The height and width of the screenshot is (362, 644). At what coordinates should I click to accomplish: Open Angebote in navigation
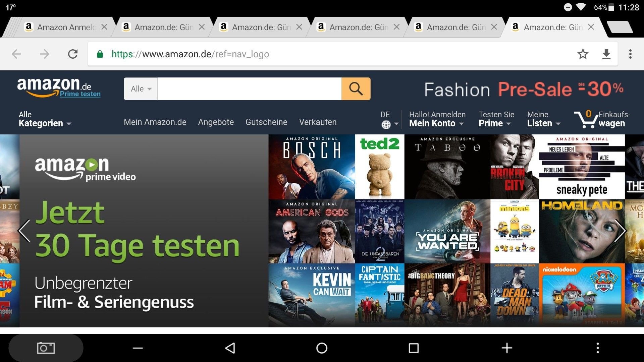pos(216,122)
